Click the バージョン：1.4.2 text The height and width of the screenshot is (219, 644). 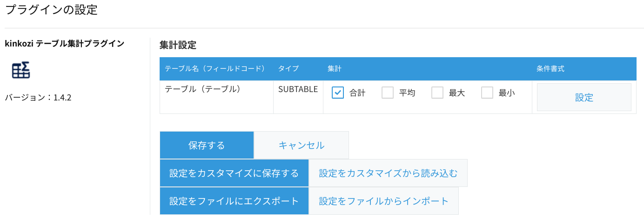click(x=38, y=98)
